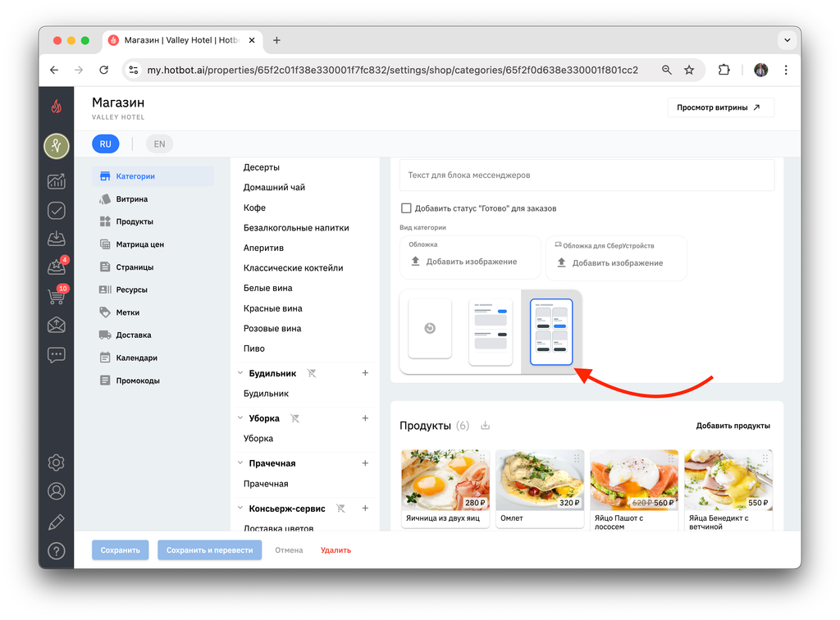Open Страницы in the shop menu
This screenshot has width=840, height=620.
coord(153,267)
